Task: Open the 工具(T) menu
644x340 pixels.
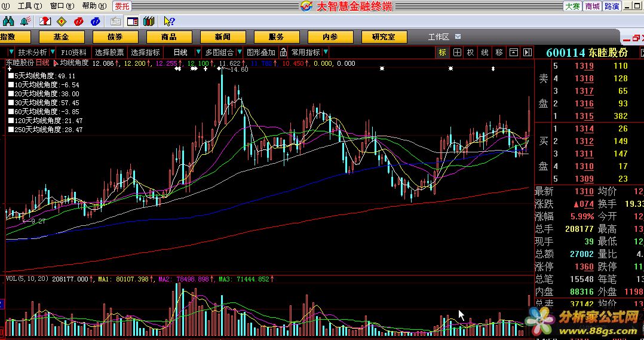Action: [30, 6]
